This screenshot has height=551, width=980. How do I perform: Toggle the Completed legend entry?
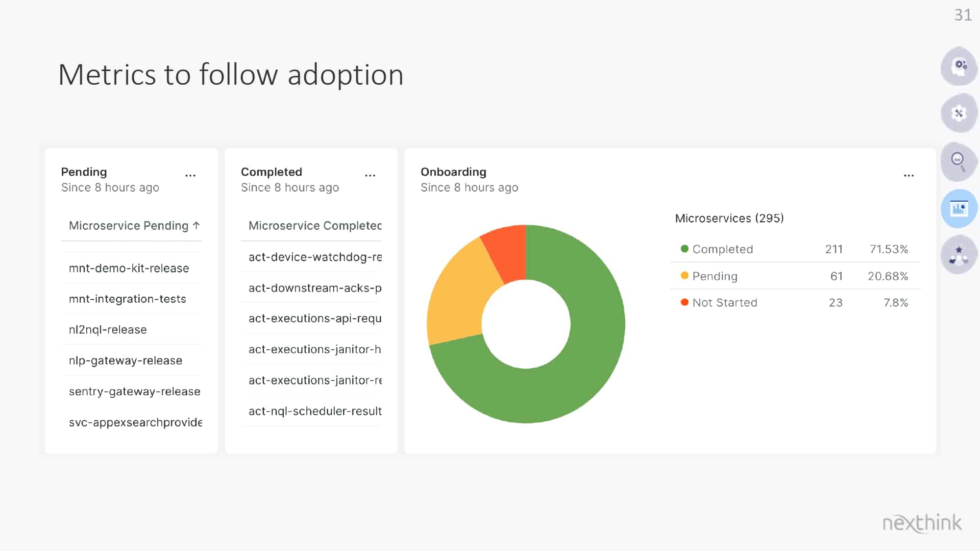pyautogui.click(x=717, y=249)
